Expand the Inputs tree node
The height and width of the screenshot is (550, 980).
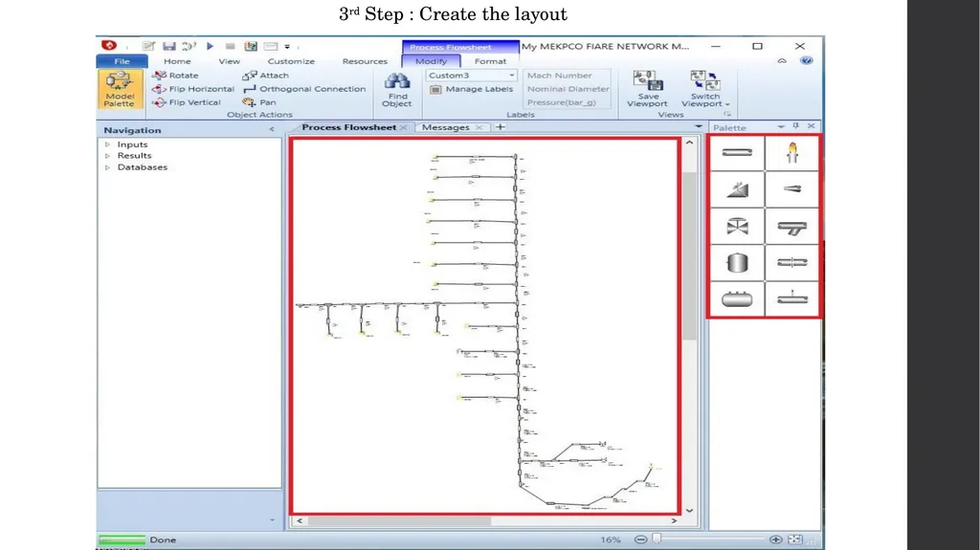[x=107, y=144]
